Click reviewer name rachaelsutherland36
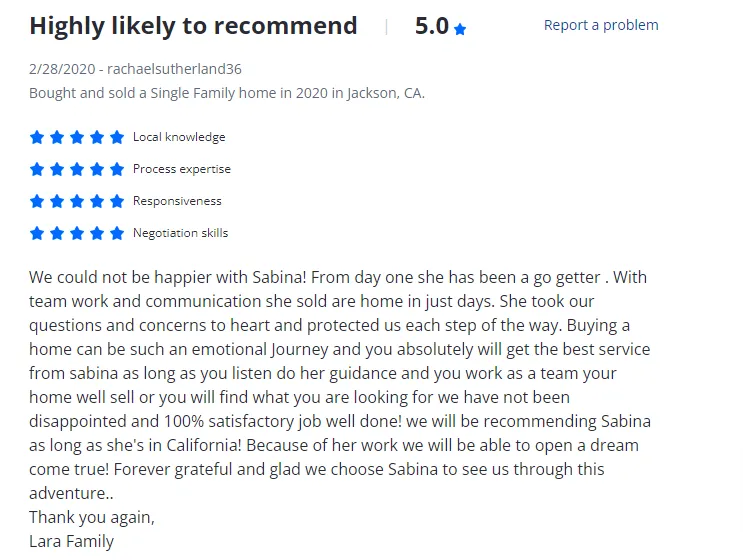 174,69
